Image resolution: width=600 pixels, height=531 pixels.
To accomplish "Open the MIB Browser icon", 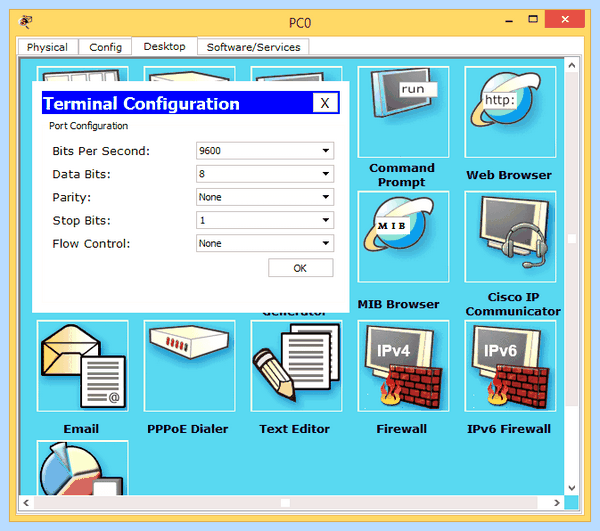I will pos(403,236).
